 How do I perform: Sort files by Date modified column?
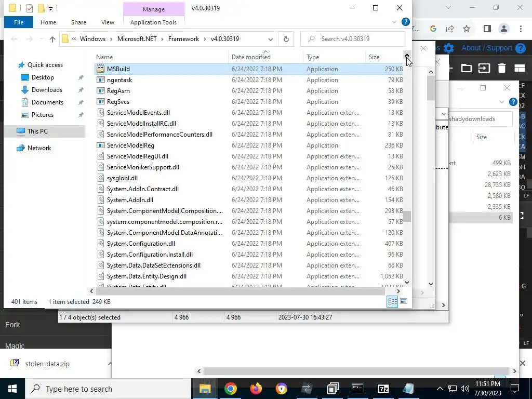coord(265,57)
